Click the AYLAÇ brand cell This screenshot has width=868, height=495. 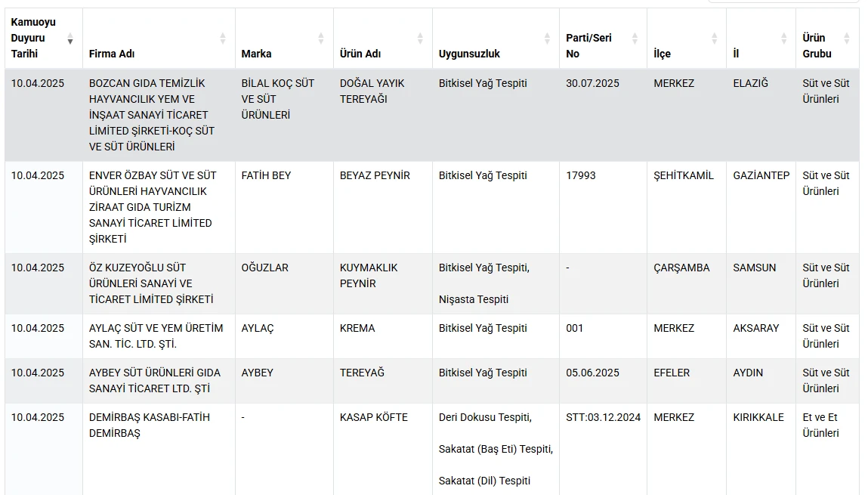point(284,336)
